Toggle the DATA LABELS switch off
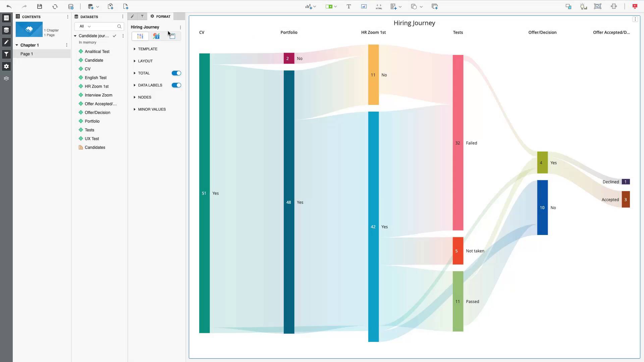 [x=176, y=85]
